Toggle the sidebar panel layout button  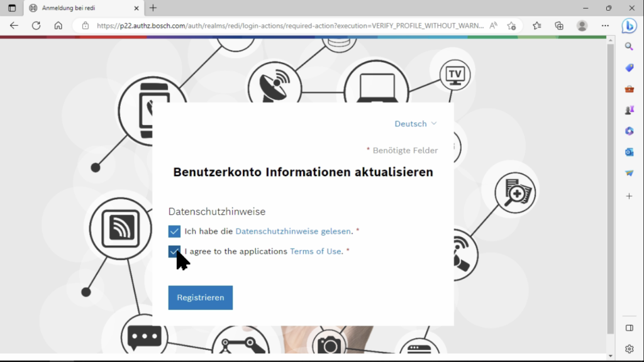pos(629,328)
